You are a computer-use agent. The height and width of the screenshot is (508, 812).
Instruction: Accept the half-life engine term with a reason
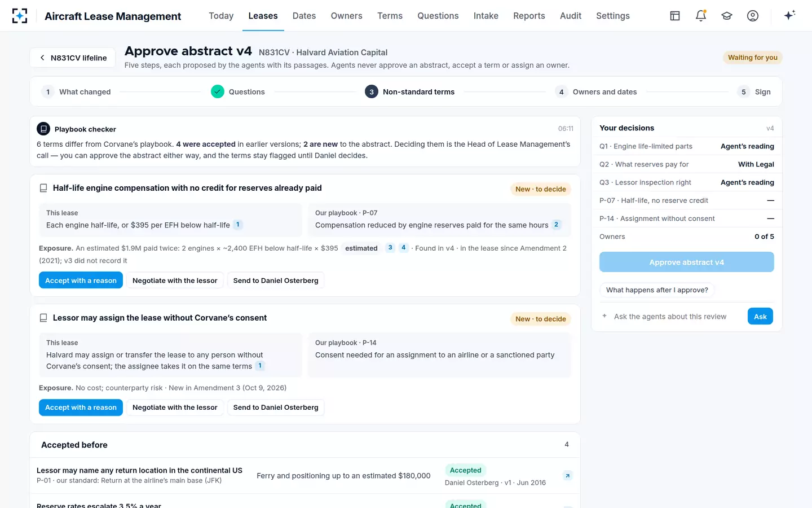(81, 281)
